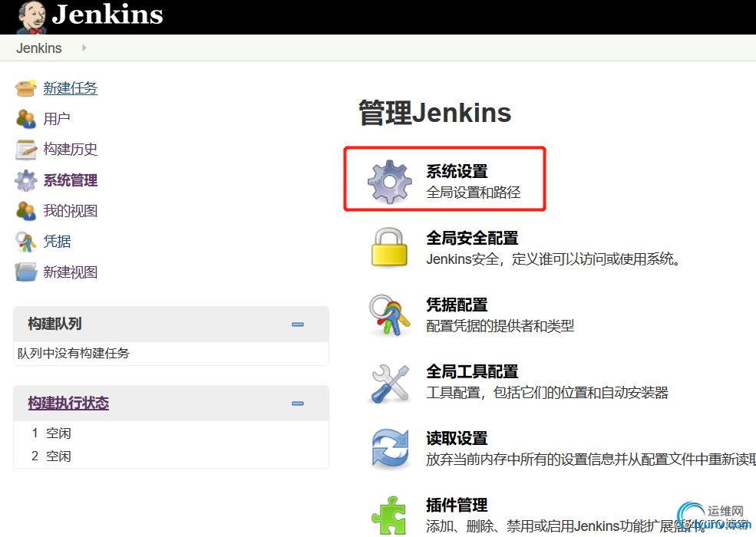Click the 插件管理 puzzle piece icon

388,516
